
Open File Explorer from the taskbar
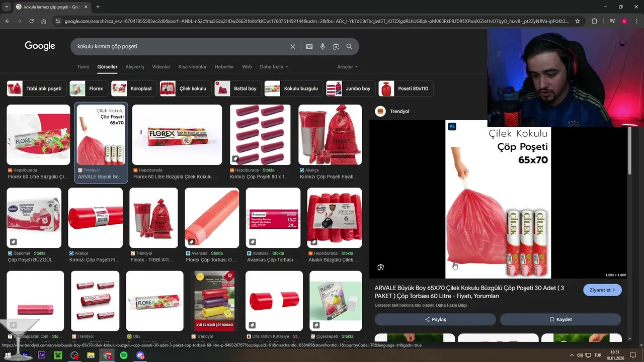pyautogui.click(x=91, y=355)
